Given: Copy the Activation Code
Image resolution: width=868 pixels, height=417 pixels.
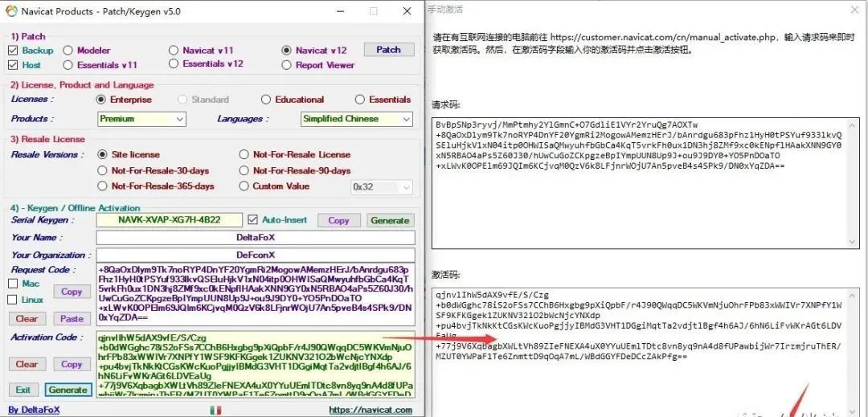Looking at the screenshot, I should click(72, 364).
